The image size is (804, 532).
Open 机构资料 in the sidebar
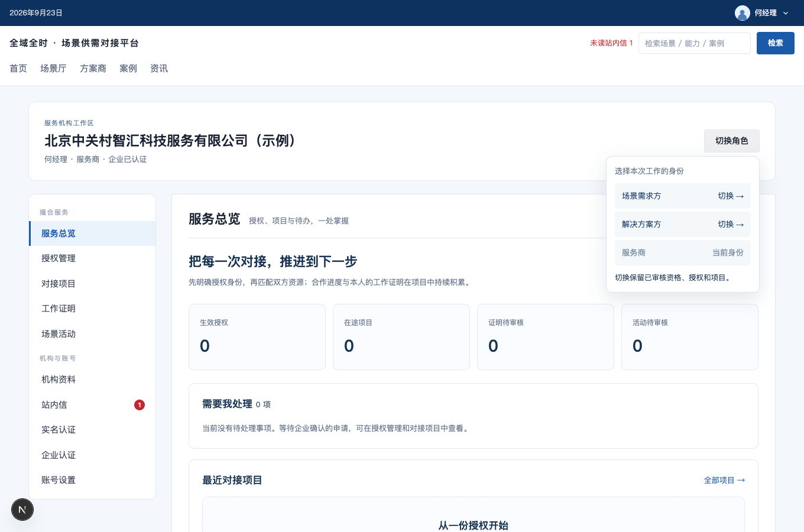[x=92, y=379]
